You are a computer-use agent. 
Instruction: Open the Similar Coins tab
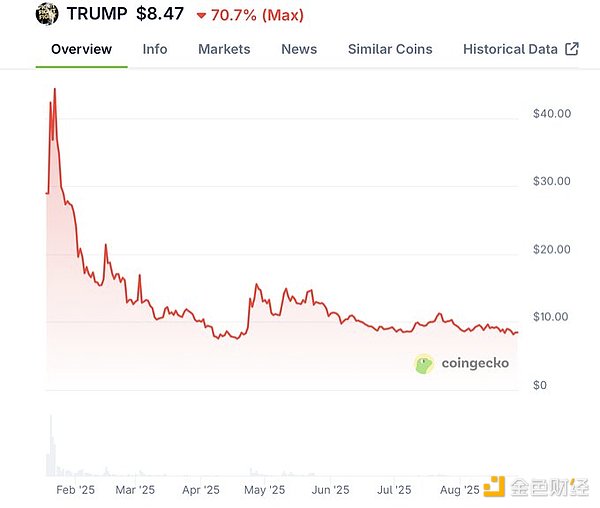tap(390, 49)
